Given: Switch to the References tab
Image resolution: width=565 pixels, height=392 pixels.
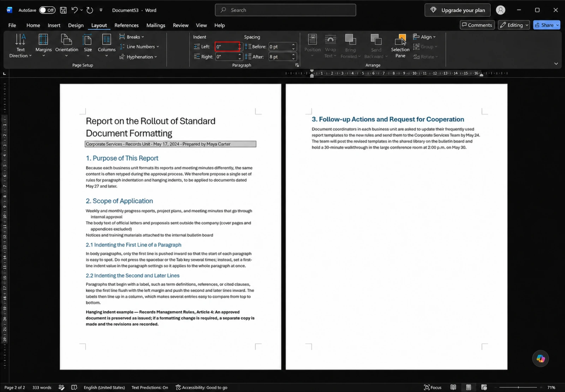Looking at the screenshot, I should [x=126, y=25].
